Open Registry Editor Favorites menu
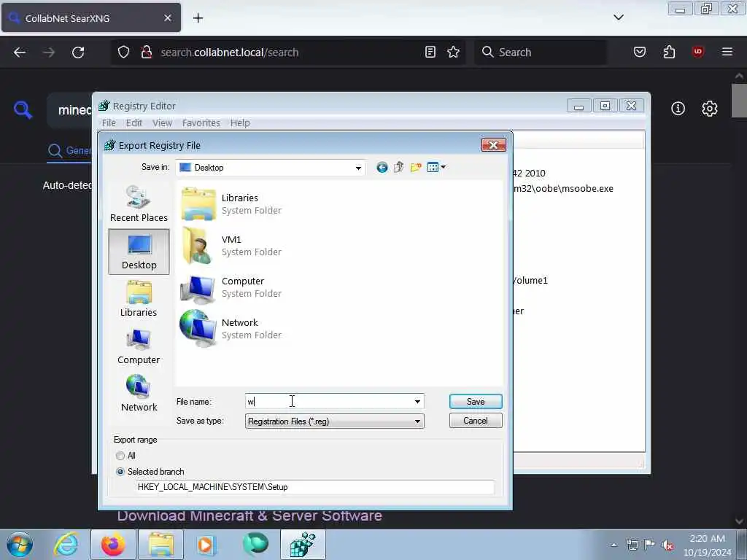The height and width of the screenshot is (560, 747). 201,122
